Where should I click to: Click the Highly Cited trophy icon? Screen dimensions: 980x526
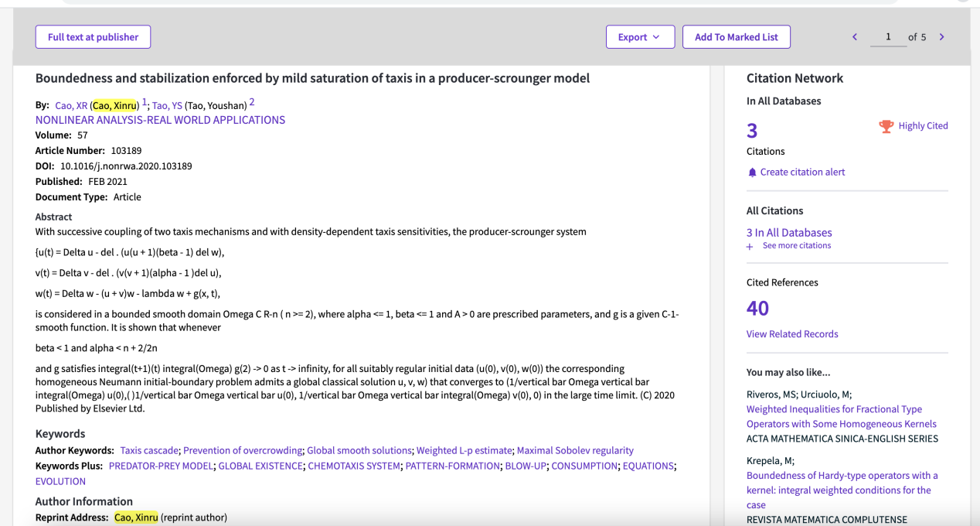point(886,126)
